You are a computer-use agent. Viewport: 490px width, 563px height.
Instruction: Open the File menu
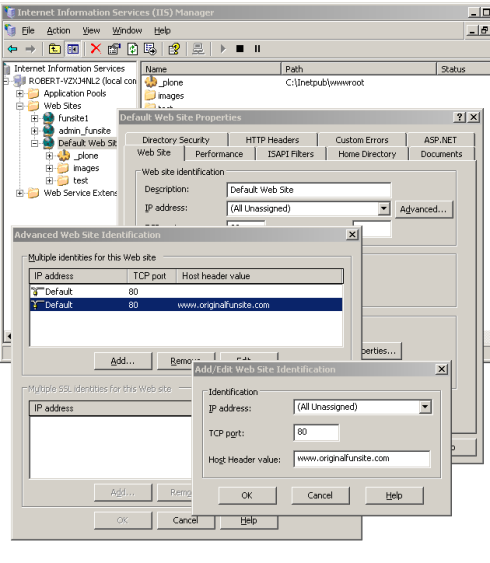pos(28,31)
